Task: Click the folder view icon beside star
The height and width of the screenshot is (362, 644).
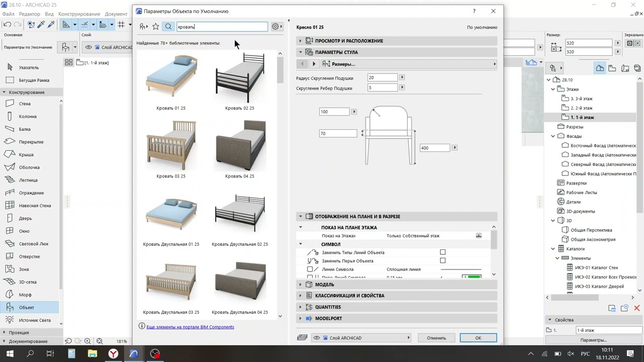Action: [143, 27]
